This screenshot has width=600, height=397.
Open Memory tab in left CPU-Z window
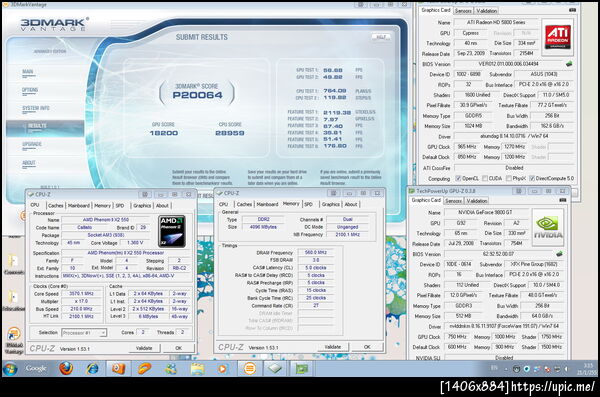[x=102, y=206]
